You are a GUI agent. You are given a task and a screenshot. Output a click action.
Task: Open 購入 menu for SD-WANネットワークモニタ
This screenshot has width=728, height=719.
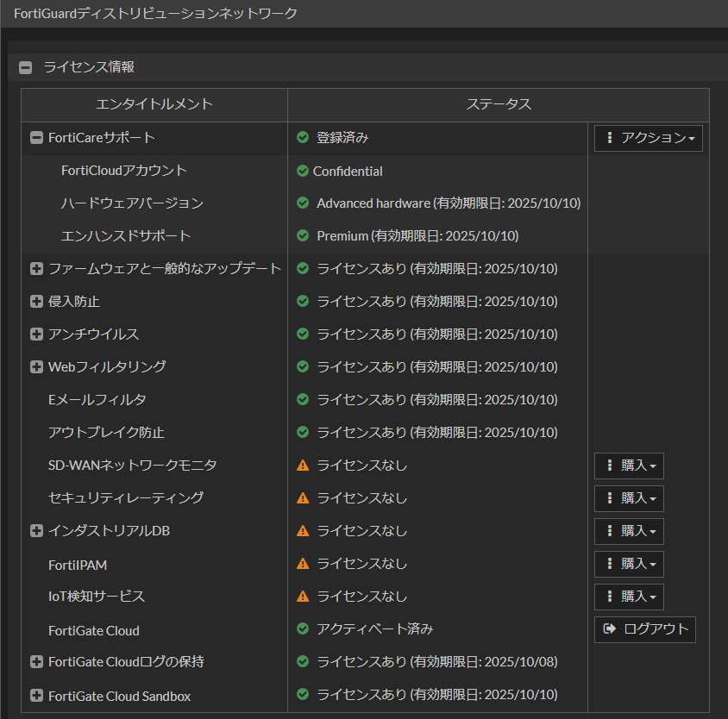[629, 466]
